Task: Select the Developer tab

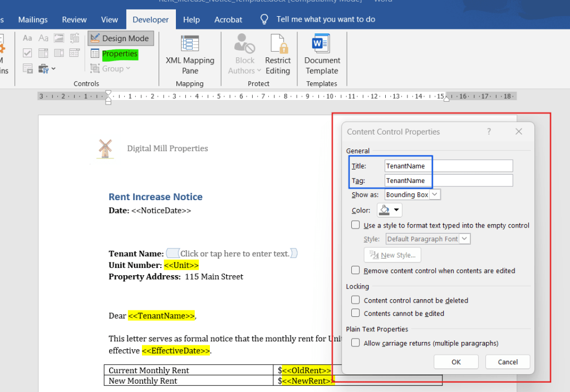Action: point(150,19)
